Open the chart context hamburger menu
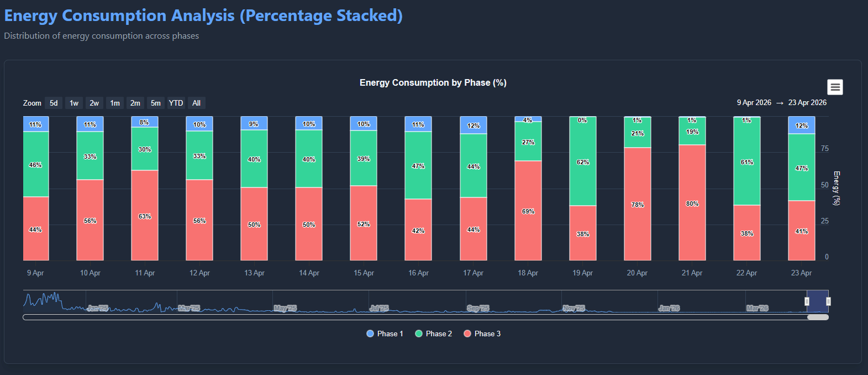 click(x=835, y=87)
